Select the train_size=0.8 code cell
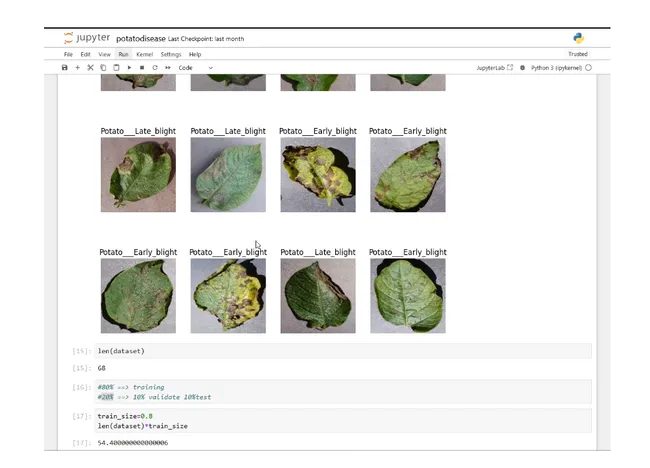 click(x=343, y=421)
